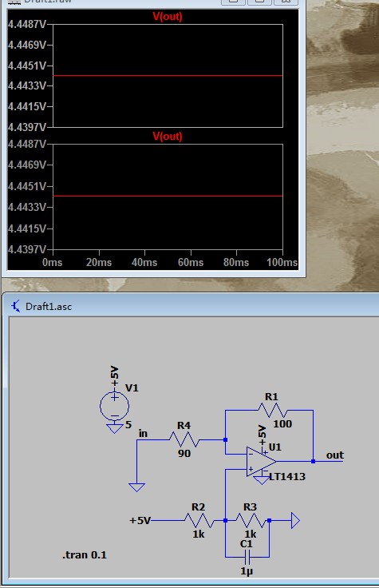Screen dimensions: 379x588
Task: Click the 100 value under R1
Action: [x=282, y=423]
